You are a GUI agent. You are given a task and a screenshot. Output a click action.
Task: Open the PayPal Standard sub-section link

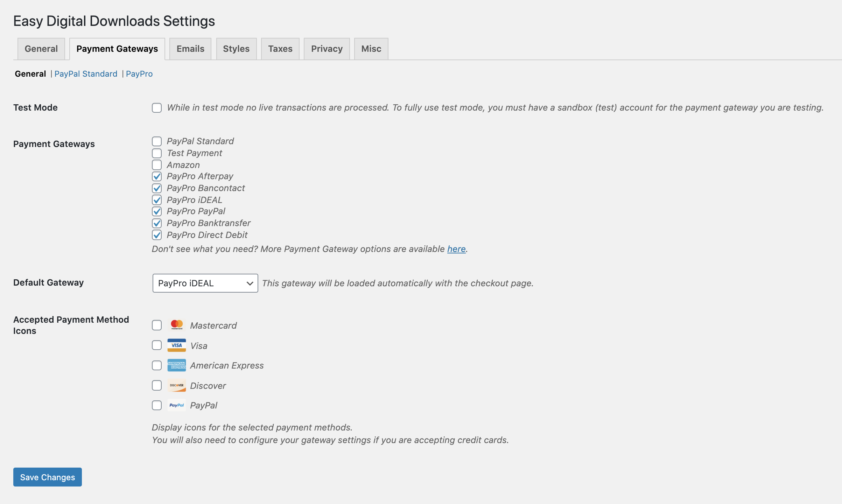pos(86,74)
